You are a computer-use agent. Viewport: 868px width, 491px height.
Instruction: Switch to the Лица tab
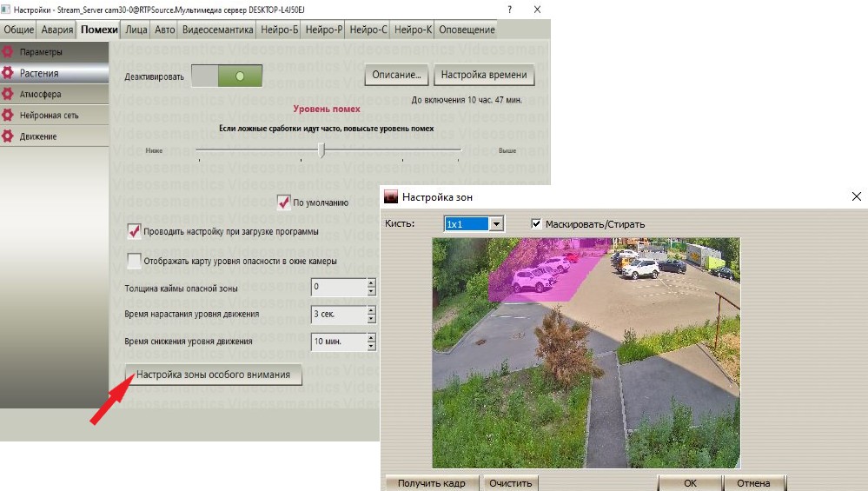tap(136, 30)
